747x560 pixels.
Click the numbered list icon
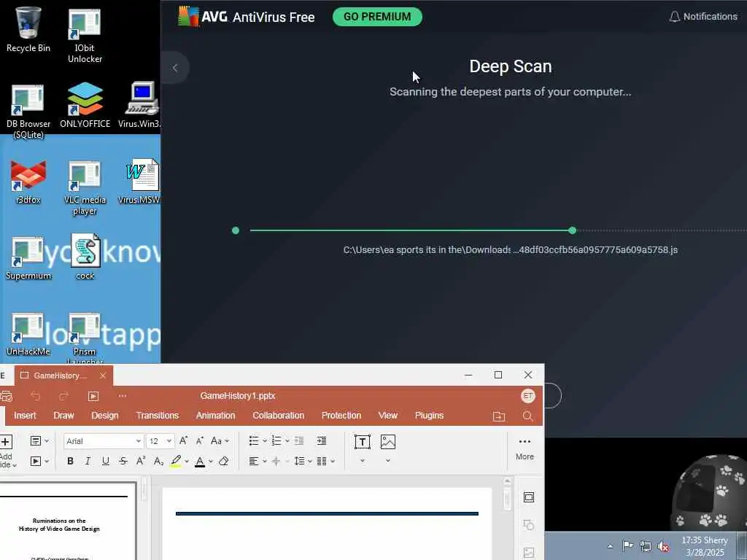click(x=276, y=441)
